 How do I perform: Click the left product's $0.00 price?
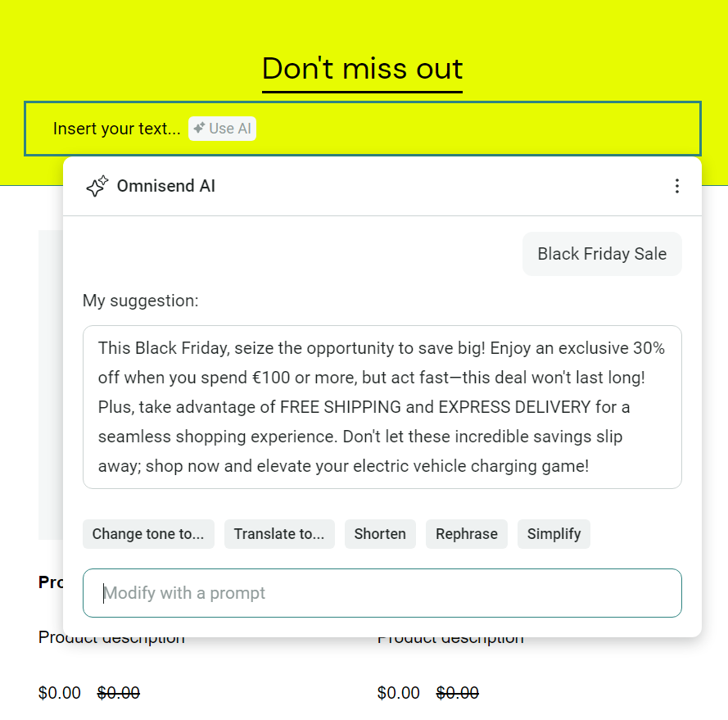[x=60, y=694]
